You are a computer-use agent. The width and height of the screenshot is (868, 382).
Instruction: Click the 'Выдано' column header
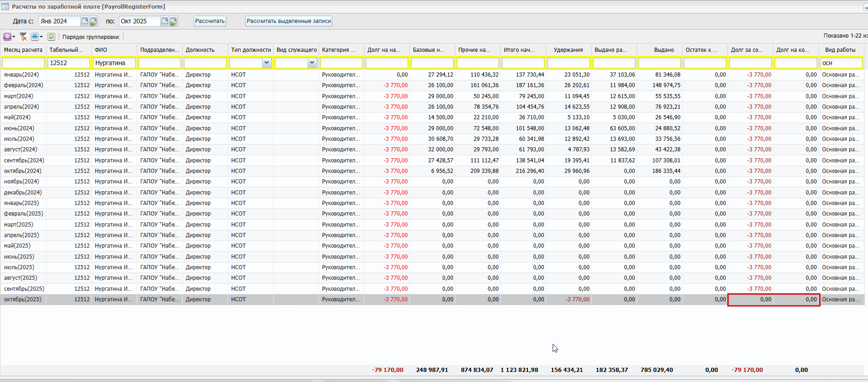(x=664, y=50)
